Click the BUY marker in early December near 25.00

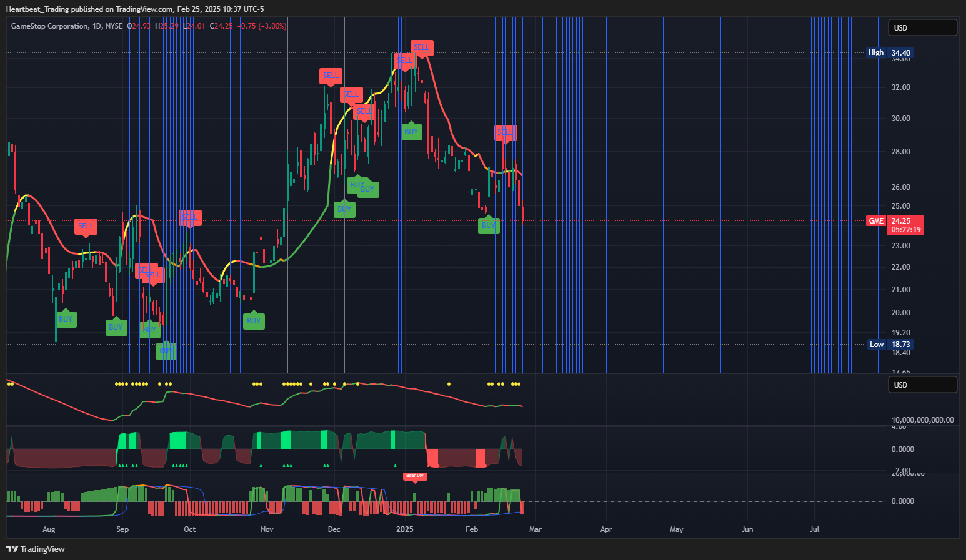344,209
